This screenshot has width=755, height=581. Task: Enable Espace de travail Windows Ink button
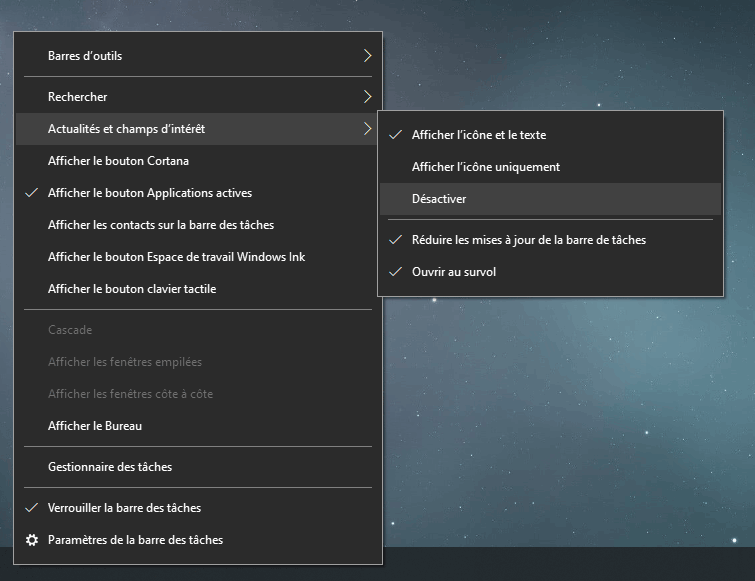click(x=176, y=257)
